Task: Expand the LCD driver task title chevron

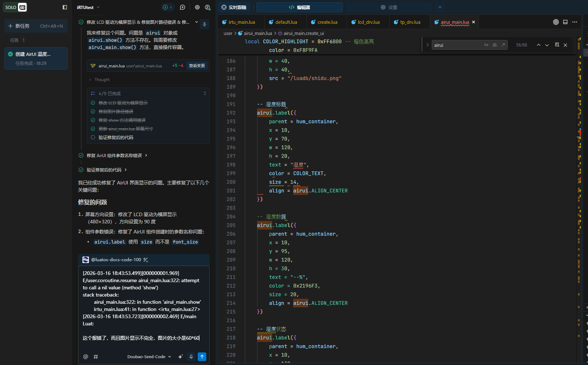Action: coord(197,22)
